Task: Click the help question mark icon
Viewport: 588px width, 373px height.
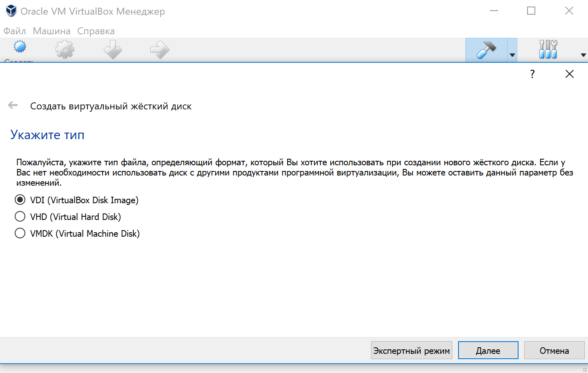Action: [x=532, y=74]
